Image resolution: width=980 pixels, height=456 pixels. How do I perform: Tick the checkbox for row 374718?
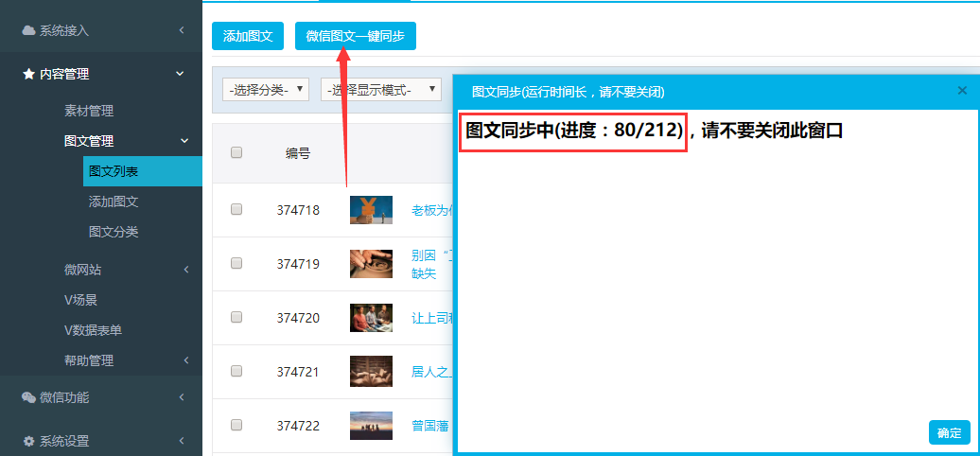(x=236, y=209)
